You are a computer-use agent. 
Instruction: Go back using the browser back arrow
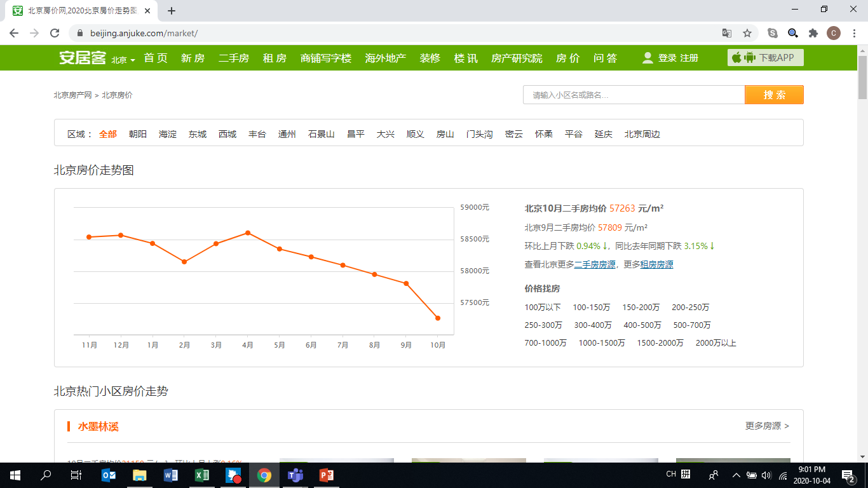tap(14, 33)
